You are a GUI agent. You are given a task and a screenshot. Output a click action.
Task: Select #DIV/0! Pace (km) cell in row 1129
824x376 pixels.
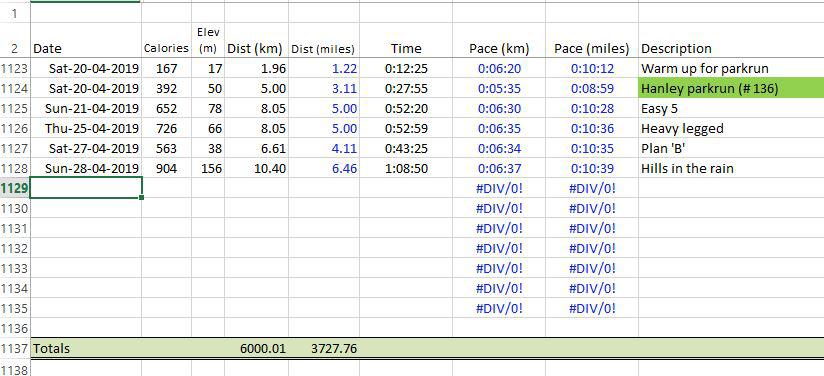point(499,188)
